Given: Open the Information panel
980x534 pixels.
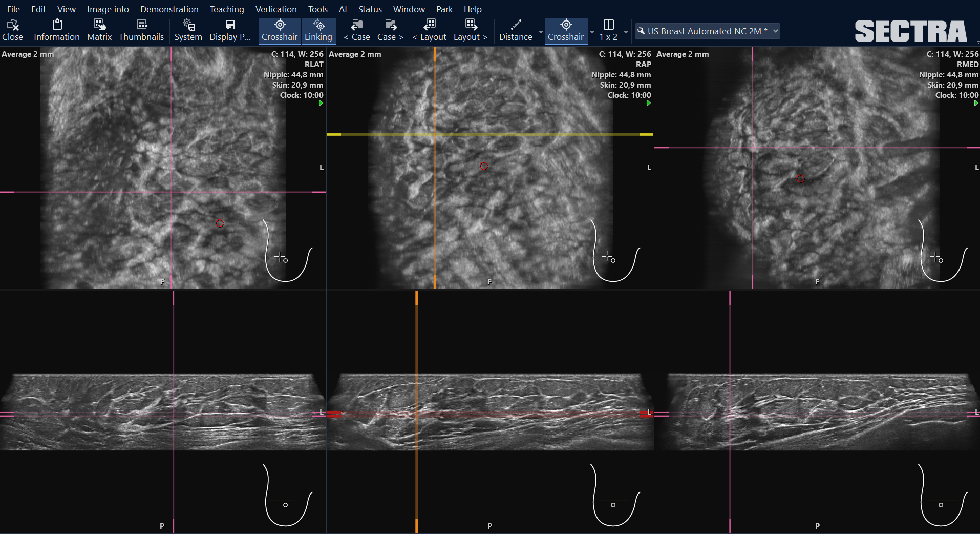Looking at the screenshot, I should tap(56, 30).
